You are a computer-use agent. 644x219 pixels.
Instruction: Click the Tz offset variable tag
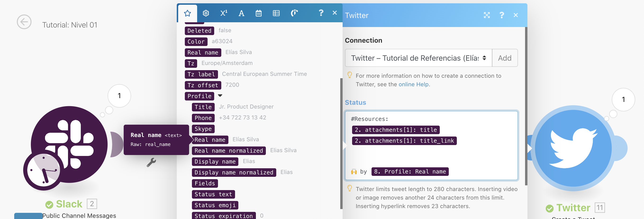click(x=203, y=85)
